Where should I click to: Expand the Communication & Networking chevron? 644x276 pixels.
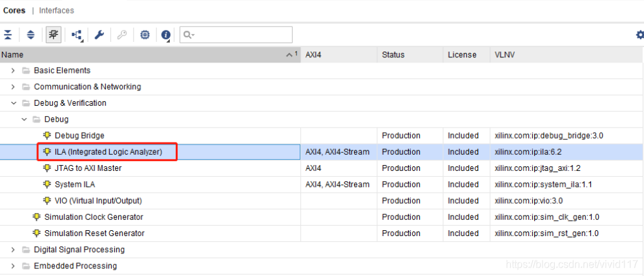[13, 87]
